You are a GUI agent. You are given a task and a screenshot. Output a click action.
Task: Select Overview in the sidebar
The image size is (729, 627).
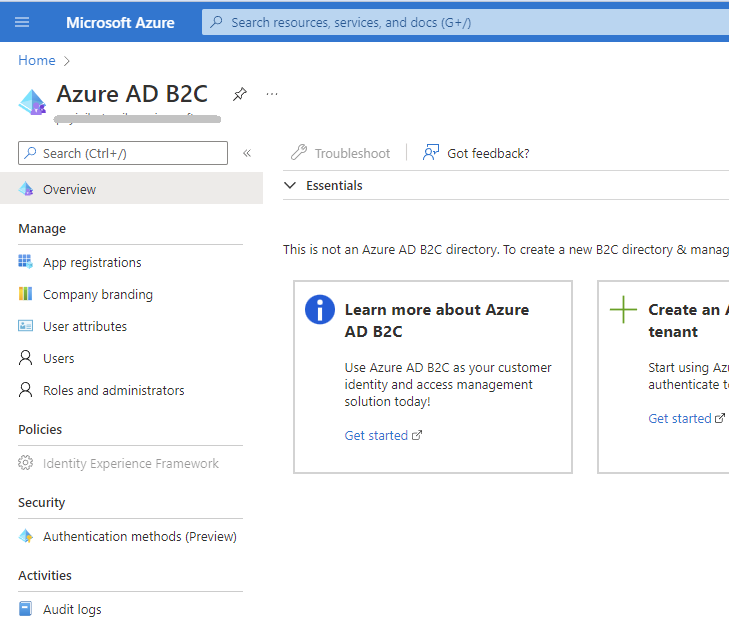[x=131, y=188]
